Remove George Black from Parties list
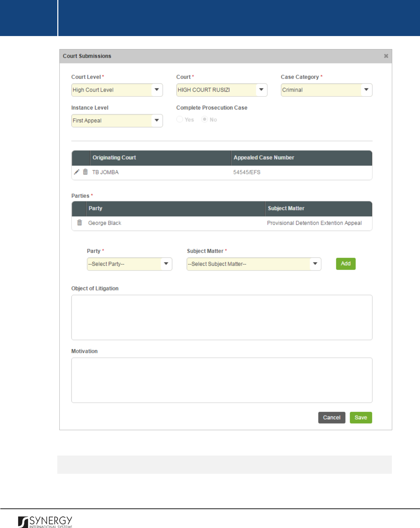 coord(80,222)
